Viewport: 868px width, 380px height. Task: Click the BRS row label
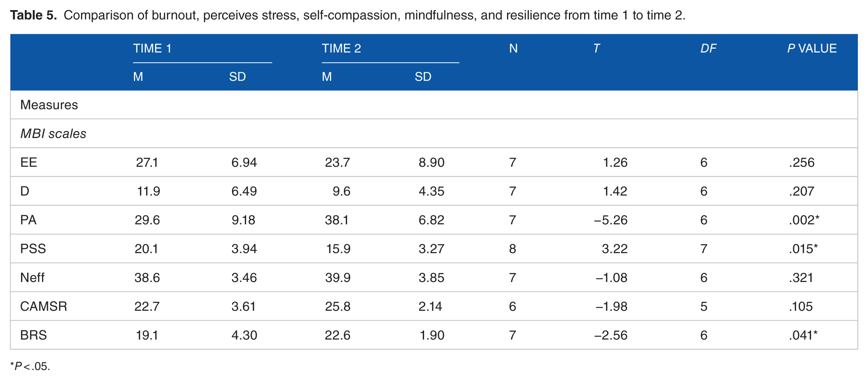[x=33, y=335]
